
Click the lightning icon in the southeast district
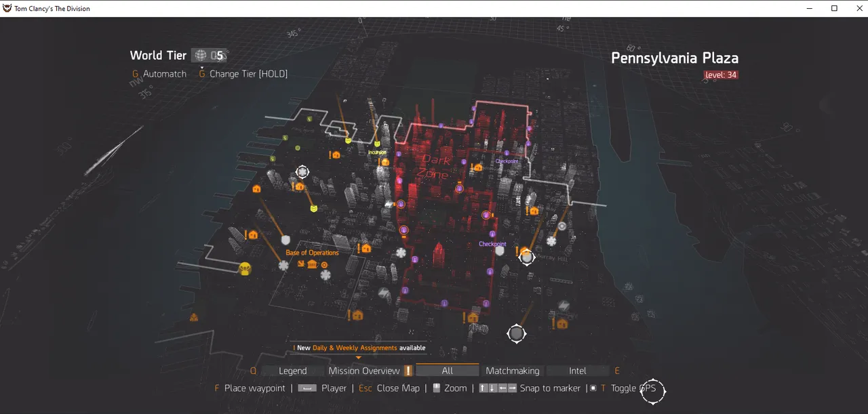[564, 306]
